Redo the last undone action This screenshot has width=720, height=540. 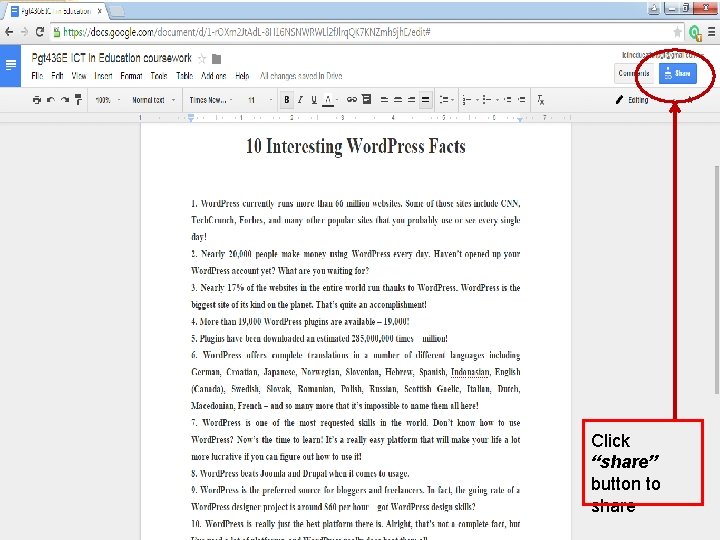[65, 100]
